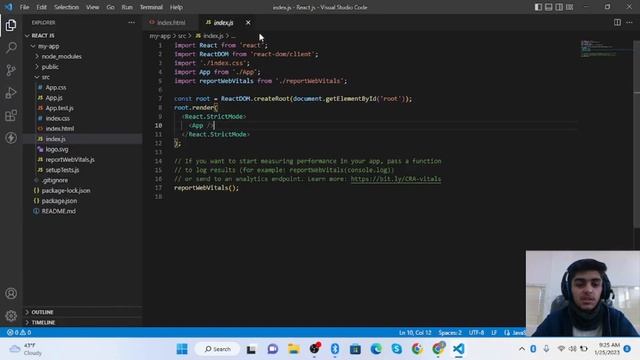Viewport: 640px width, 360px height.
Task: Follow the bit.ly/CRA-vitals link
Action: click(x=396, y=179)
